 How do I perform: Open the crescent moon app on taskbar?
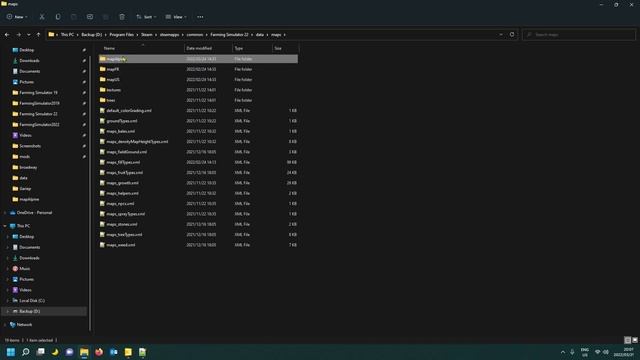tap(55, 352)
